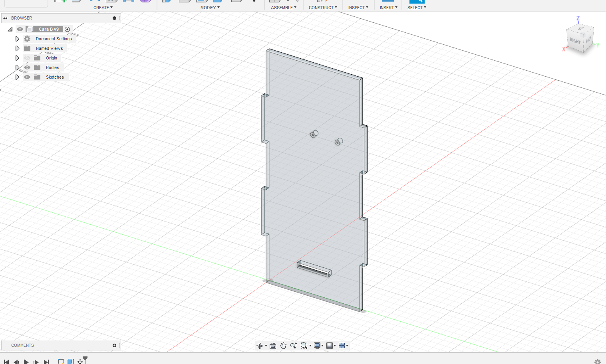
Task: Activate the Look At tool
Action: coord(273,346)
